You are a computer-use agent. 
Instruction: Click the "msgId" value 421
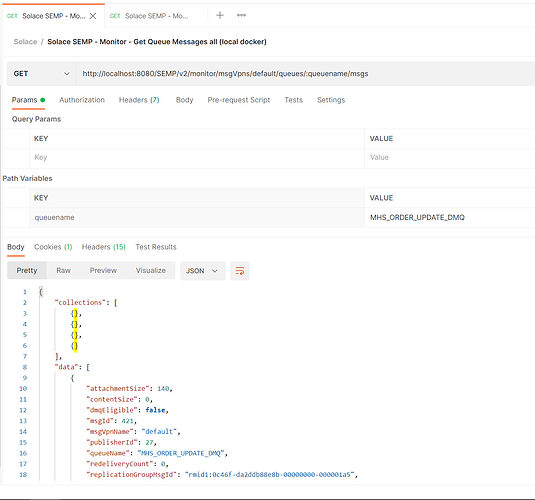(128, 421)
